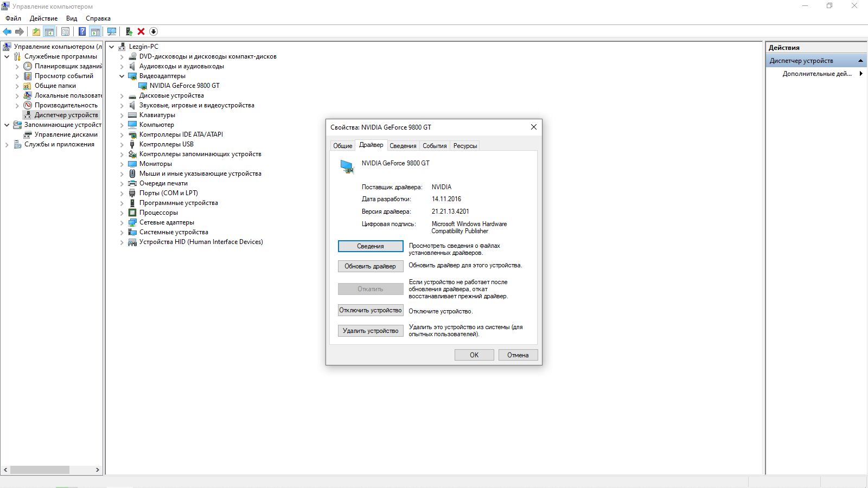Screen dimensions: 868x488
Task: Click the black down-arrow Disable device icon
Action: tap(154, 31)
